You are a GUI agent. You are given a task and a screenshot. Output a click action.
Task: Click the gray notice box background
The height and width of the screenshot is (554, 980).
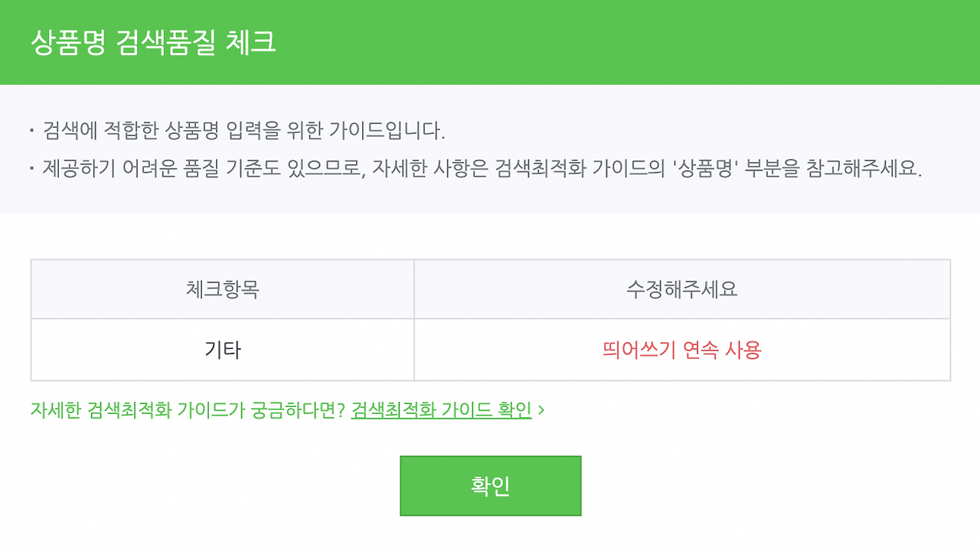click(490, 149)
